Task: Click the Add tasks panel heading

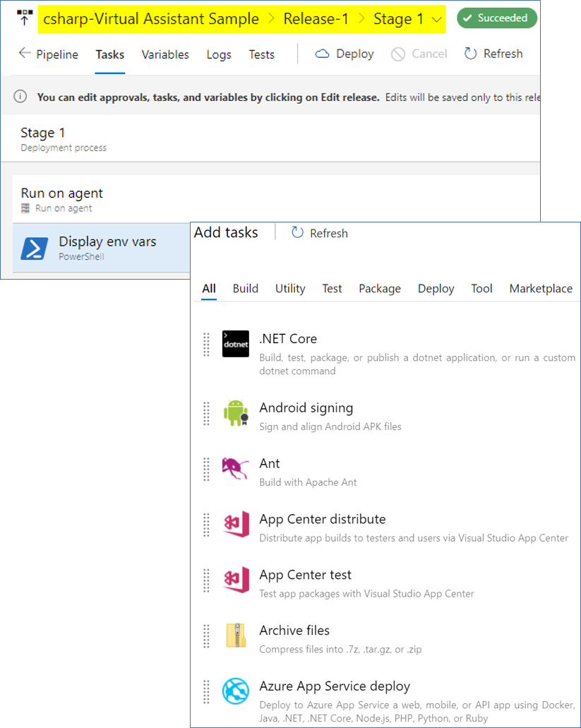Action: (226, 232)
